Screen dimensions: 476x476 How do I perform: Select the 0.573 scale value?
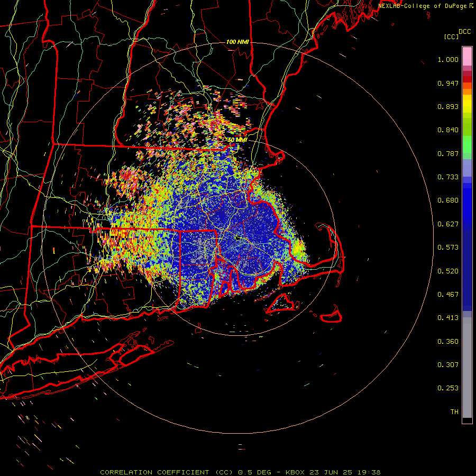pyautogui.click(x=448, y=248)
